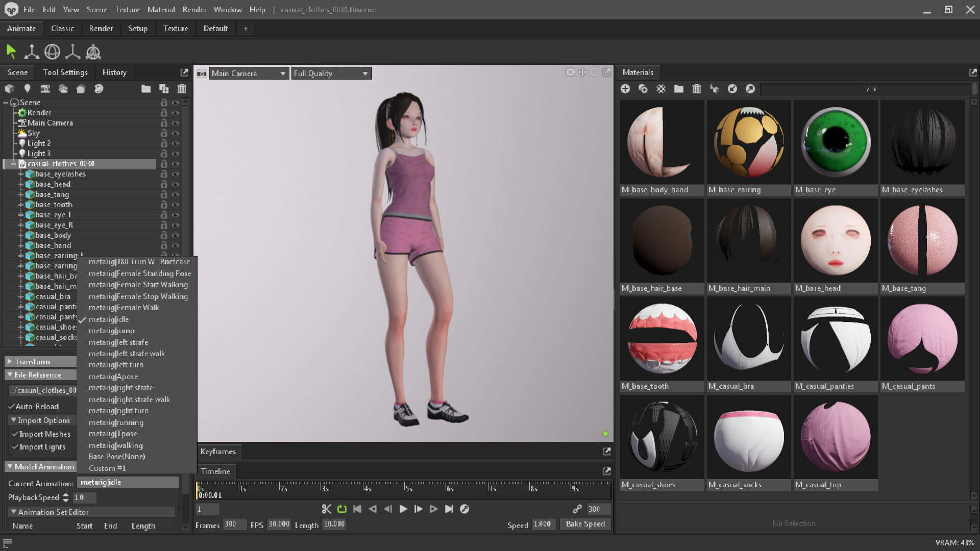Play the animation
This screenshot has width=980, height=551.
coord(403,509)
